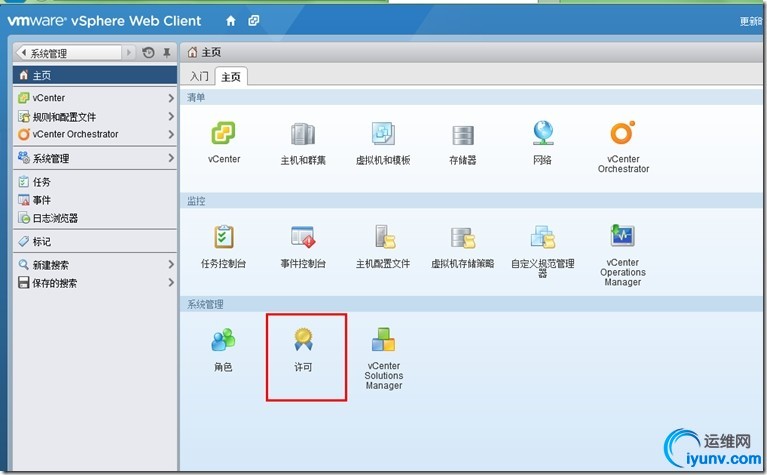Open vCenter Orchestrator icon in main pane
This screenshot has height=475, width=767.
(x=623, y=133)
